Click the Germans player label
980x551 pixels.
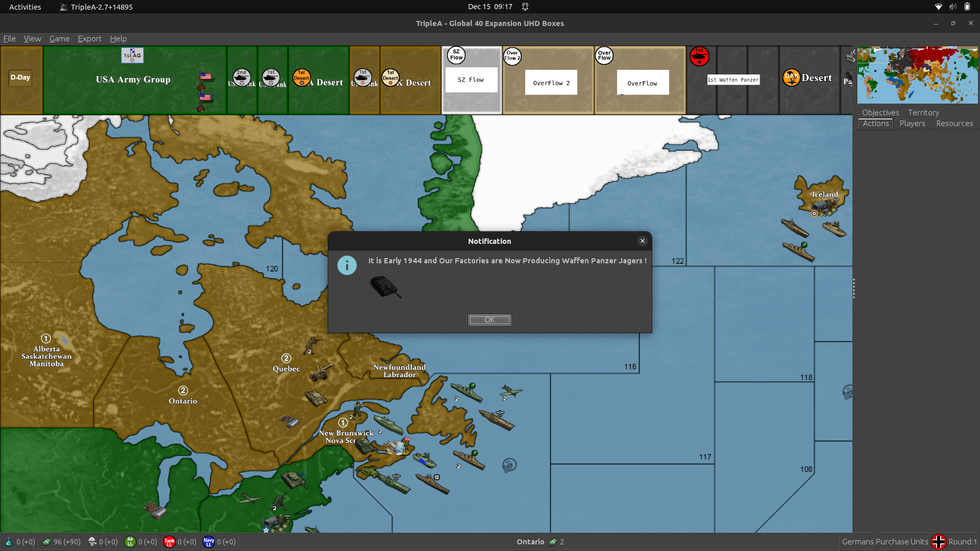click(857, 542)
